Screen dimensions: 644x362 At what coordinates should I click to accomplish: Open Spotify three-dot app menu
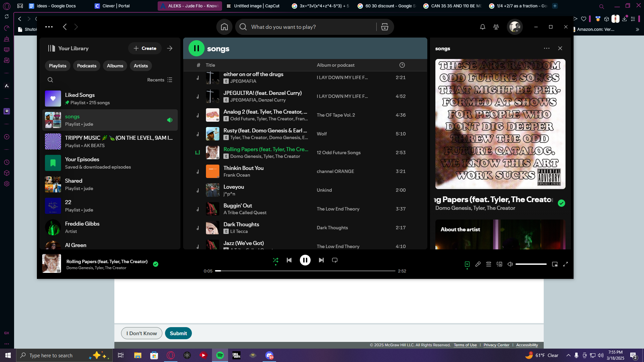(x=49, y=27)
